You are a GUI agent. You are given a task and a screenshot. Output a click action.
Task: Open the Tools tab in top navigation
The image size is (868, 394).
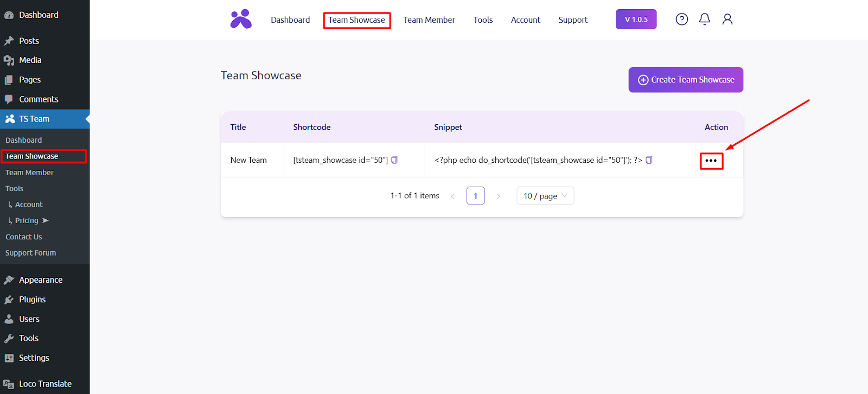click(482, 20)
